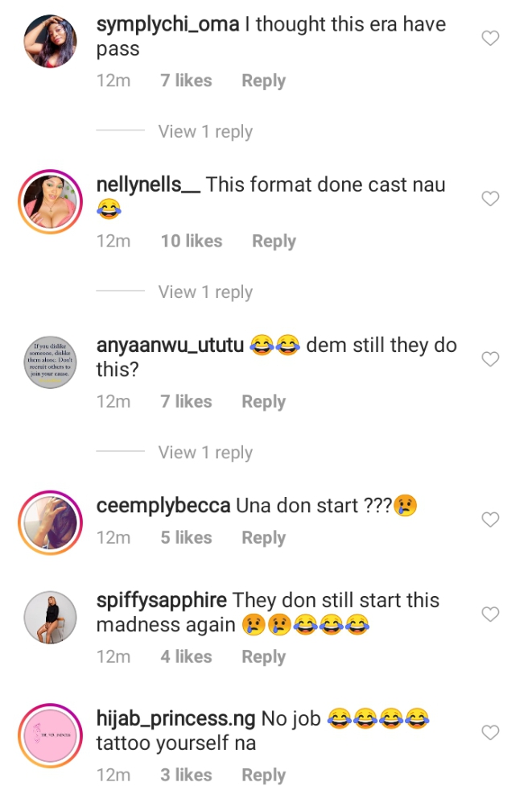Viewport: 532px width, 807px height.
Task: Like symplychi_oma's comment with the heart
Action: click(x=489, y=38)
